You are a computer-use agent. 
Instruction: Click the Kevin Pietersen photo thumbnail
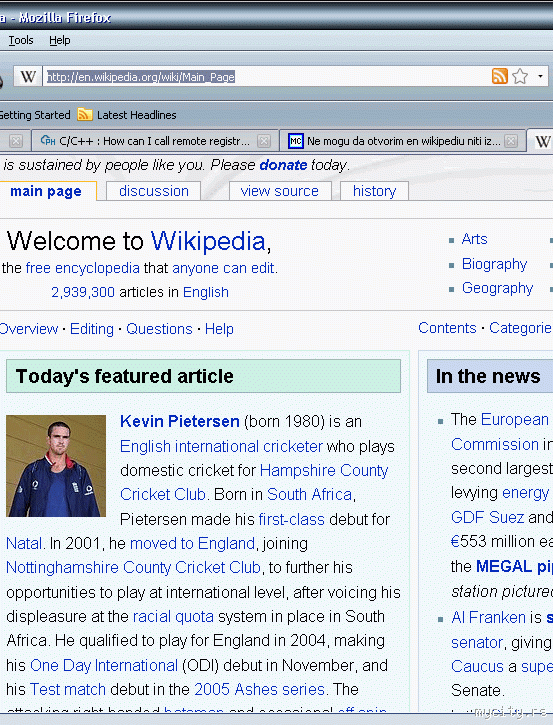[x=56, y=466]
